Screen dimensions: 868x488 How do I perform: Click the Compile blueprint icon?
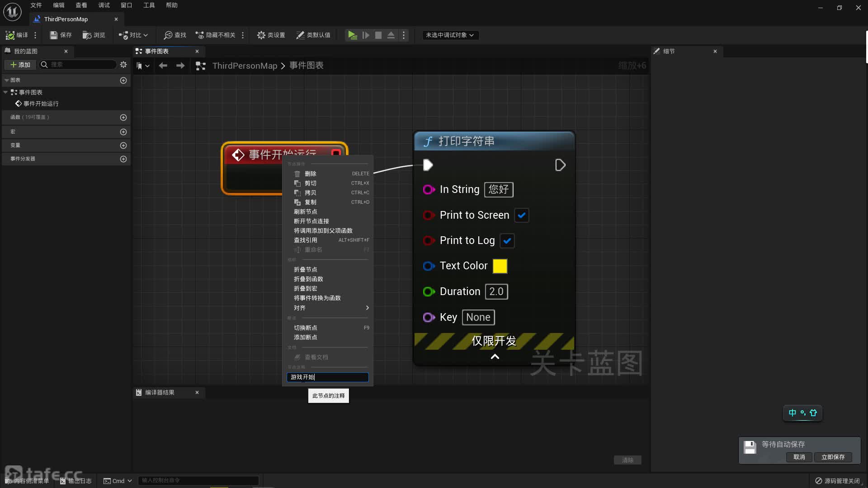pos(16,35)
